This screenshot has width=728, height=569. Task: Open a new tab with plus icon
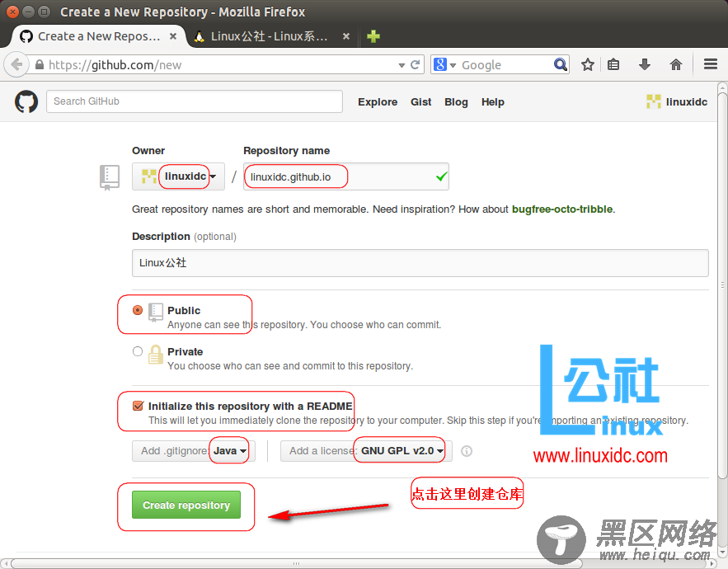[x=373, y=36]
